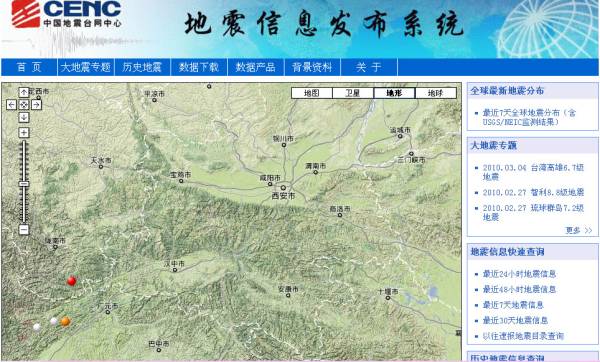Go to the 大地震专题 menu item
The width and height of the screenshot is (600, 362).
click(x=86, y=67)
